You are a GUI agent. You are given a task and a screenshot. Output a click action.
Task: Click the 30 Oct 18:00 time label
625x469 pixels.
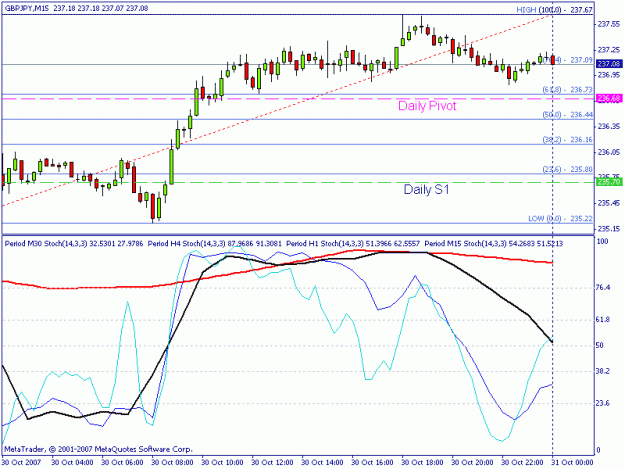click(x=423, y=463)
